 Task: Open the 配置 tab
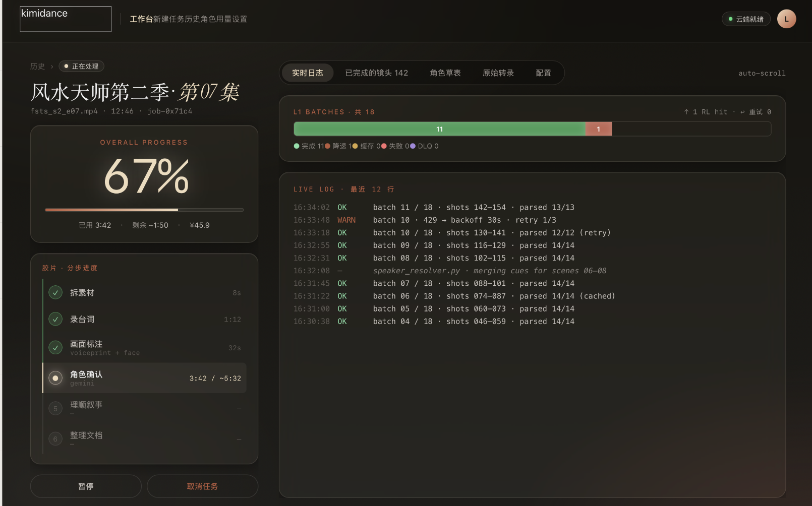click(543, 73)
